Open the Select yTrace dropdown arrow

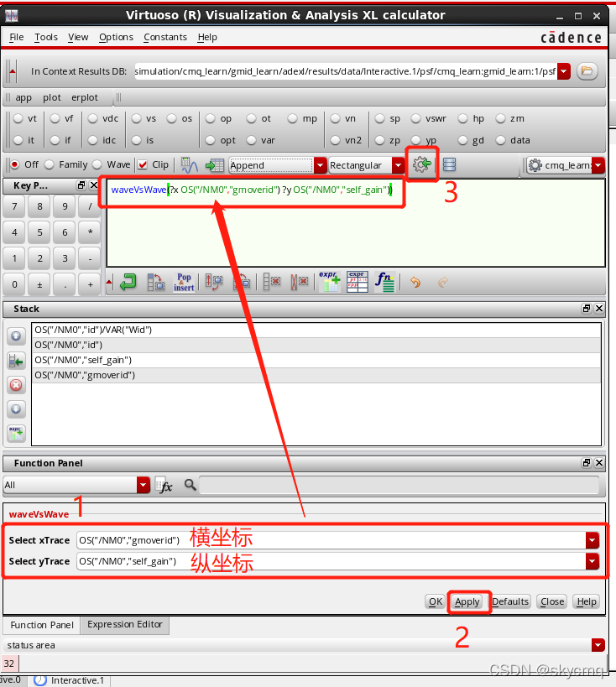pyautogui.click(x=593, y=561)
